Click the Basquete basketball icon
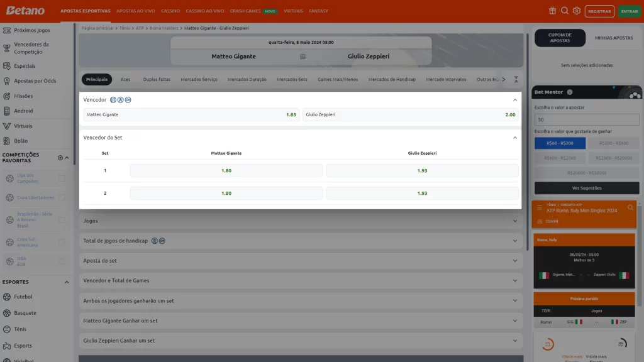The width and height of the screenshot is (644, 362). coord(6,313)
